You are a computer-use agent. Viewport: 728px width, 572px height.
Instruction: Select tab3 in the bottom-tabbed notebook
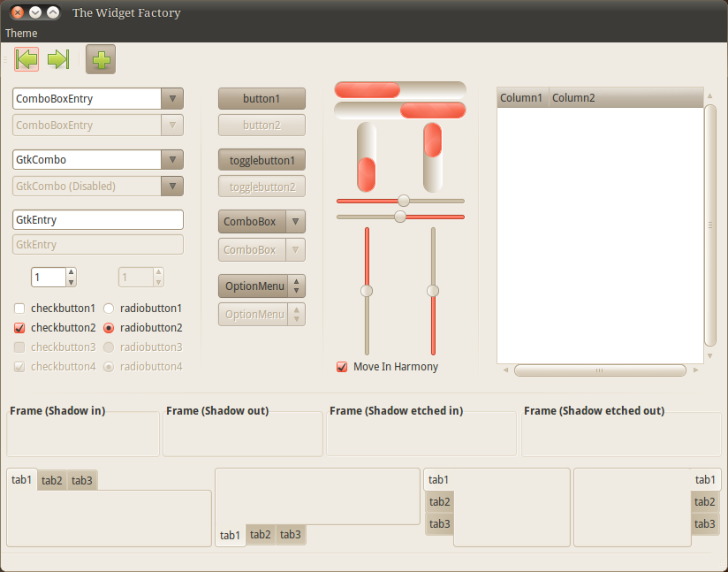[291, 534]
